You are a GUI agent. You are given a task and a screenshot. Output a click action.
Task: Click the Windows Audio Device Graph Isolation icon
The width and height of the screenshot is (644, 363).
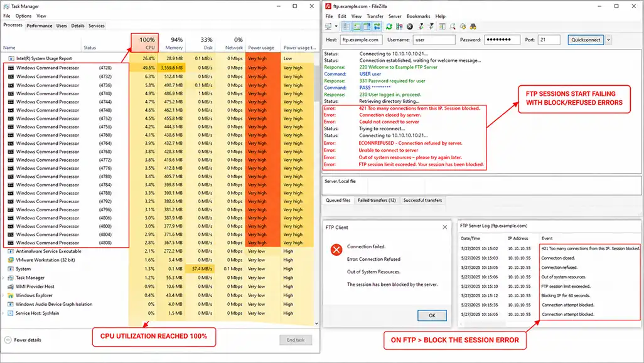click(x=11, y=304)
